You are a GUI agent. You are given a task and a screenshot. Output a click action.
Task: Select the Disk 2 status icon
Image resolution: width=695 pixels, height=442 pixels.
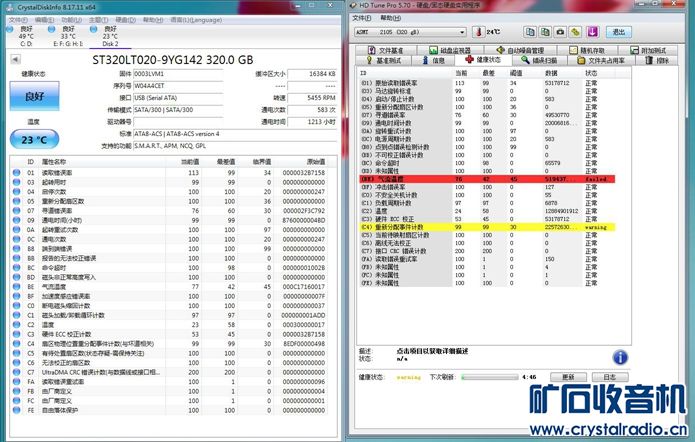coord(94,29)
